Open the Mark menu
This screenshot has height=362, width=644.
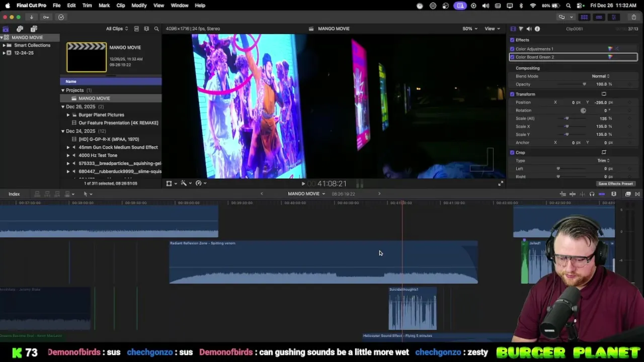pos(104,6)
